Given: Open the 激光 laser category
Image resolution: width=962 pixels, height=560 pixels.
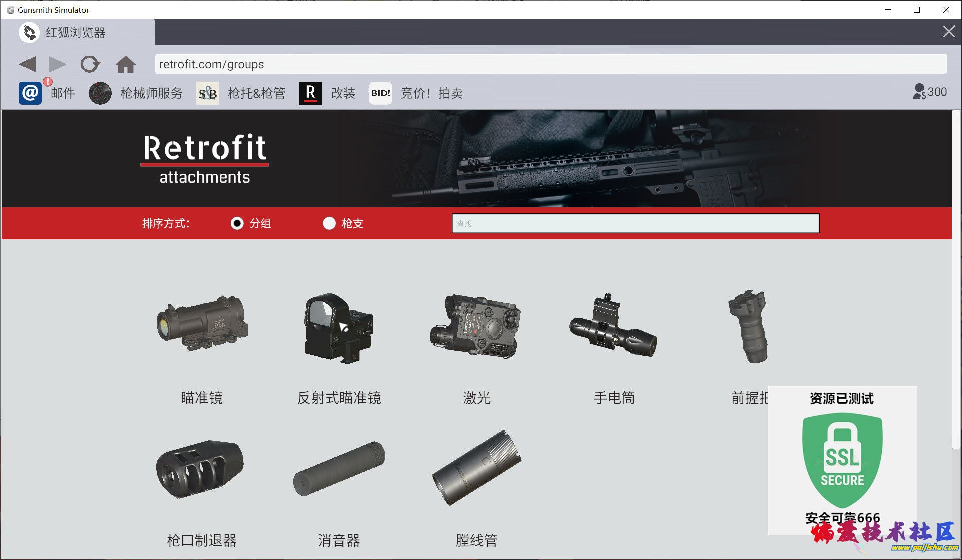Looking at the screenshot, I should tap(476, 326).
